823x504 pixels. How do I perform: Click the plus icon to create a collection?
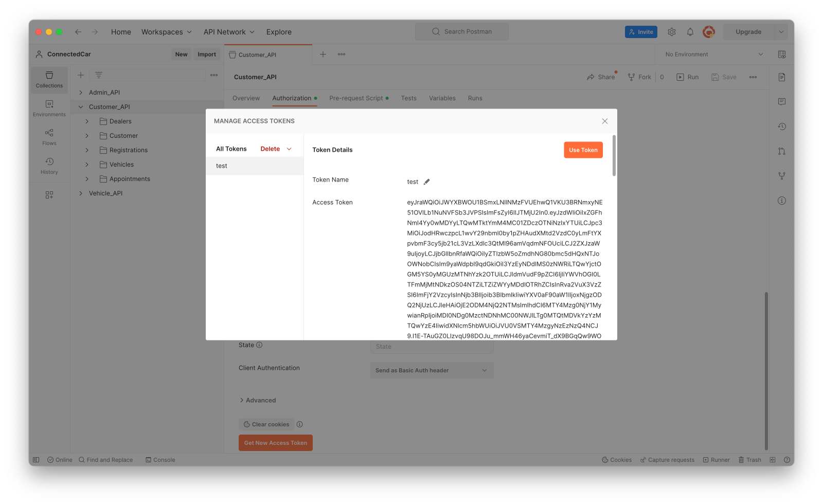[x=81, y=75]
